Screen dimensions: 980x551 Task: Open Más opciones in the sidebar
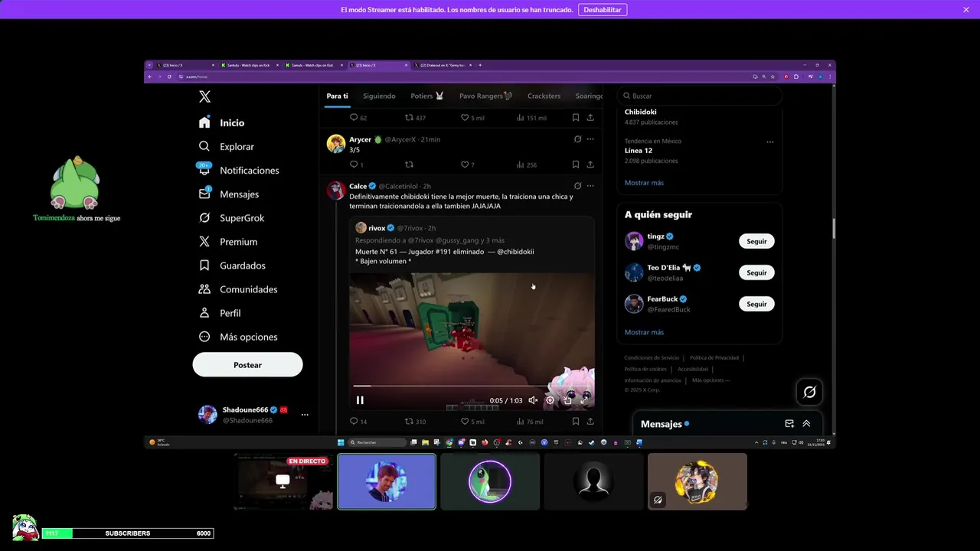click(x=238, y=336)
